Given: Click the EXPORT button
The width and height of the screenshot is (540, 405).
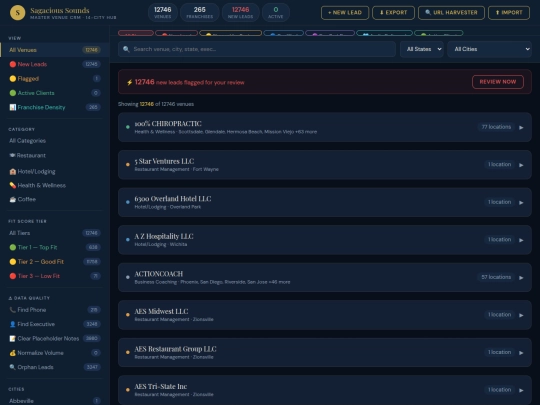Looking at the screenshot, I should coord(393,13).
